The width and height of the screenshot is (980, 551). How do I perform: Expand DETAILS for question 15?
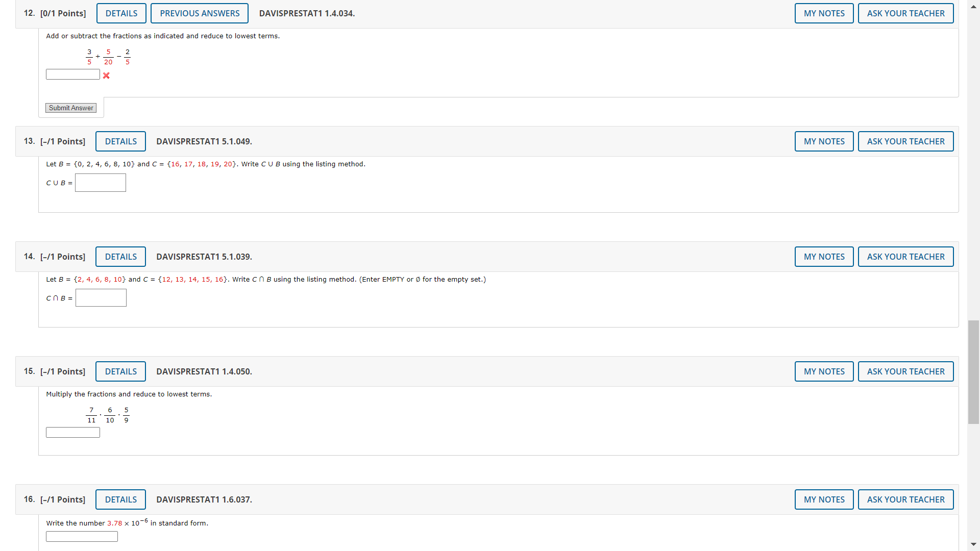(120, 371)
